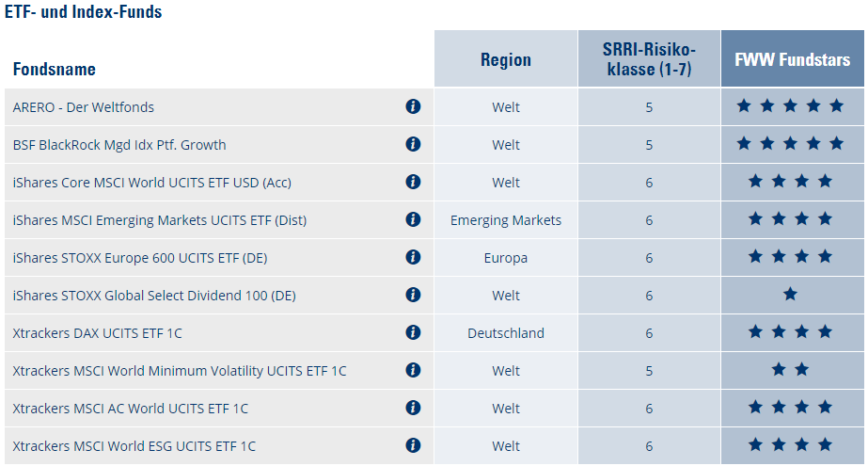Select the FWW Fundstars column header
Image resolution: width=868 pixels, height=466 pixels.
792,59
